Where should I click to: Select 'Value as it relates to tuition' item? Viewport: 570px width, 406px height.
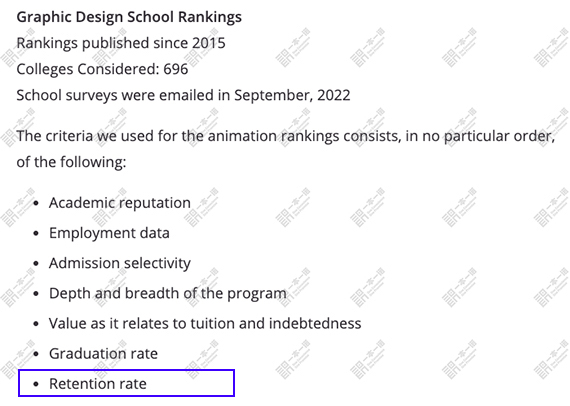(205, 323)
